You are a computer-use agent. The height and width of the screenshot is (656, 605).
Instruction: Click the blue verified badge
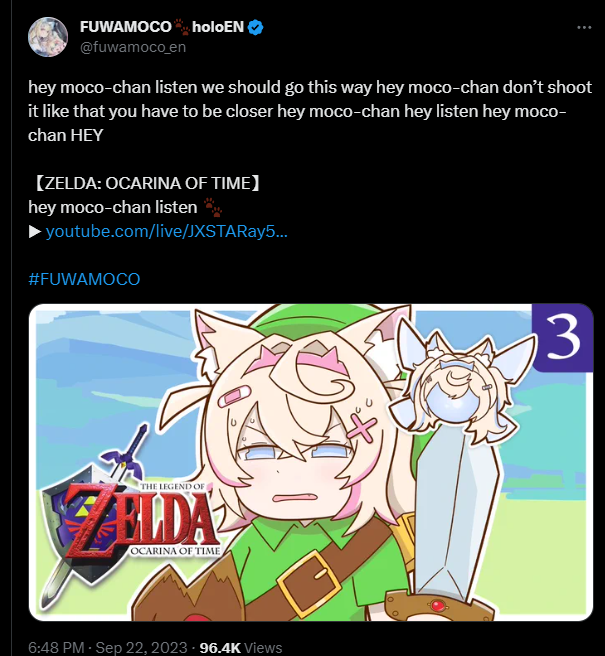pyautogui.click(x=255, y=28)
